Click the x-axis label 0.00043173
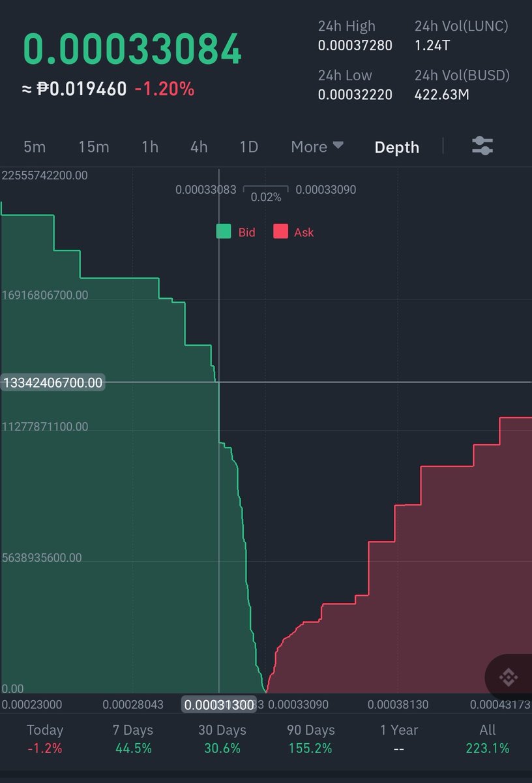Image resolution: width=532 pixels, height=783 pixels. point(501,705)
